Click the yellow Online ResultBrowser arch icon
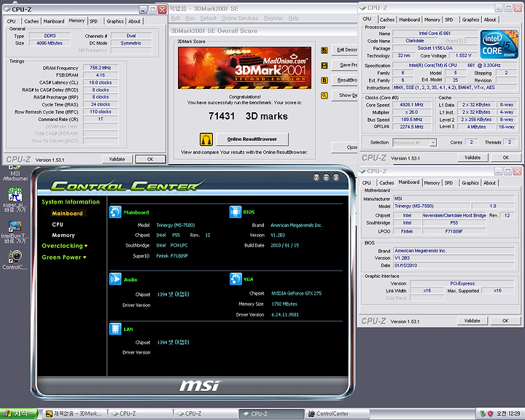 coord(206,139)
